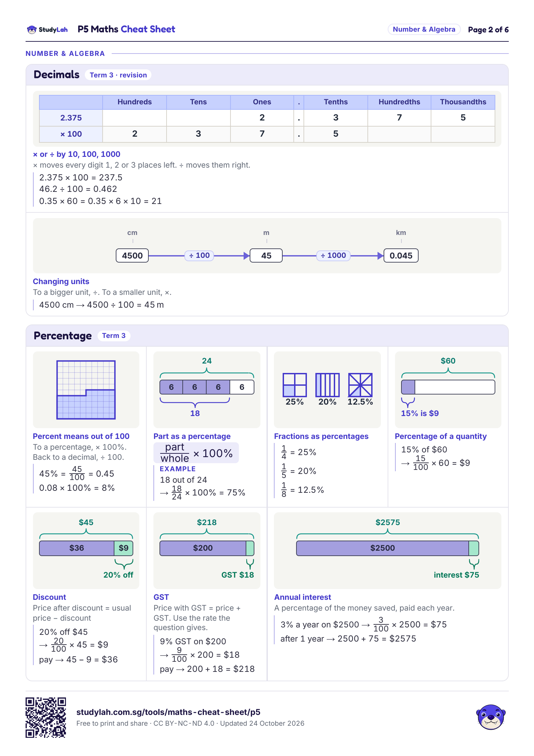534x756 pixels.
Task: Click the 'Page 2 of 6' indicator
Action: (488, 30)
